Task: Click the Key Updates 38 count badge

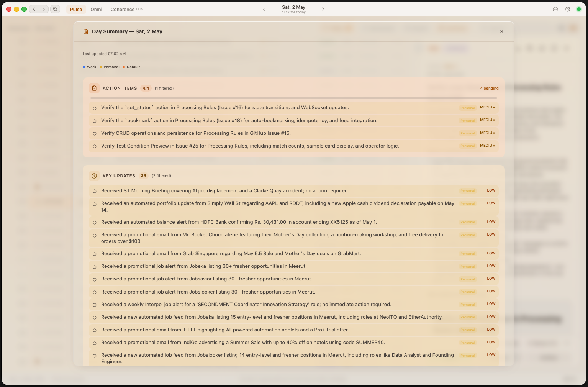Action: coord(144,176)
